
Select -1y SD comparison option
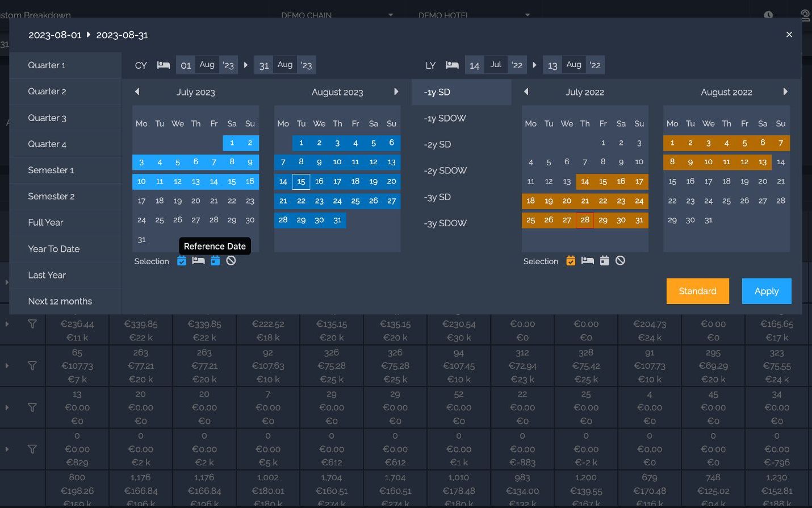pyautogui.click(x=461, y=92)
